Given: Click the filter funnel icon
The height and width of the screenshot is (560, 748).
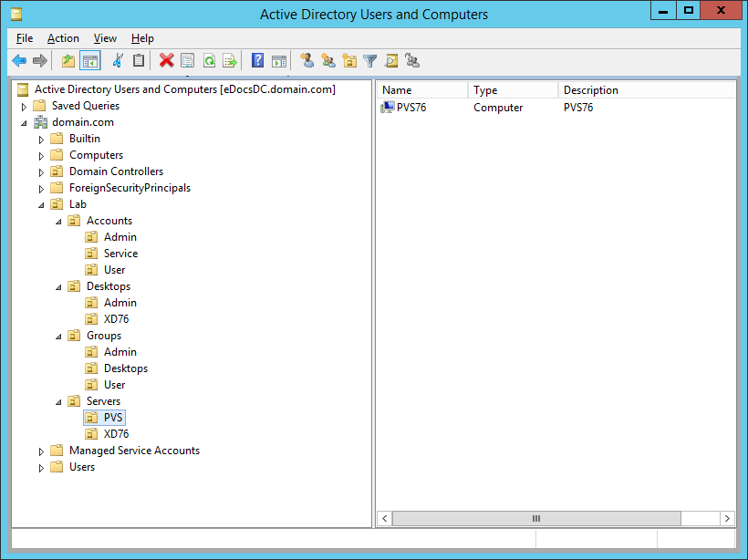Looking at the screenshot, I should pos(369,61).
